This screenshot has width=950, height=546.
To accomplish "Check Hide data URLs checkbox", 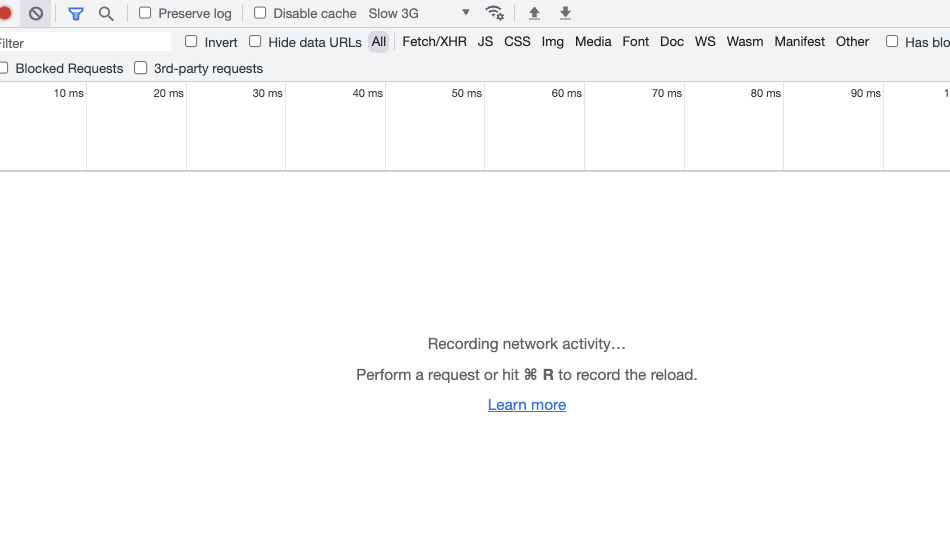I will tap(255, 41).
